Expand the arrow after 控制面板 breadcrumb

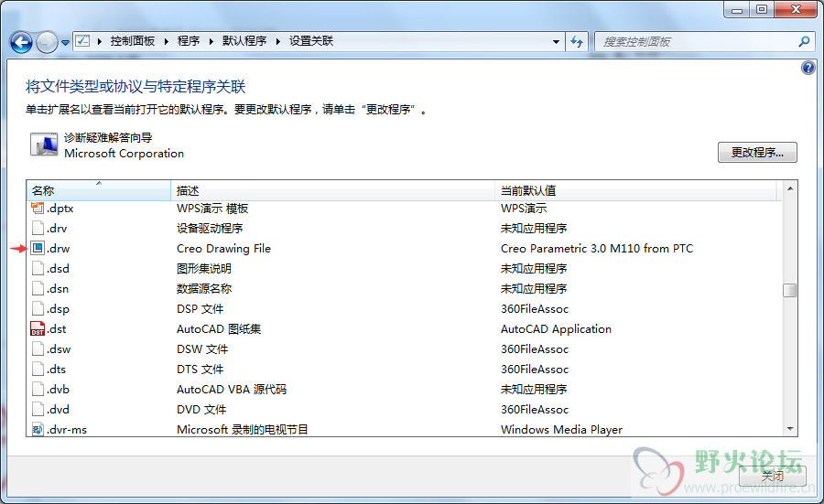[x=166, y=41]
